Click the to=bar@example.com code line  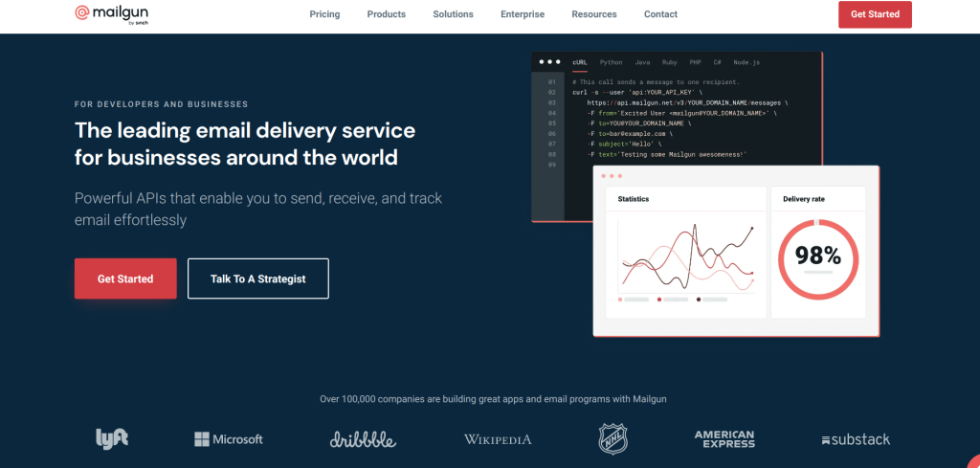pyautogui.click(x=630, y=134)
